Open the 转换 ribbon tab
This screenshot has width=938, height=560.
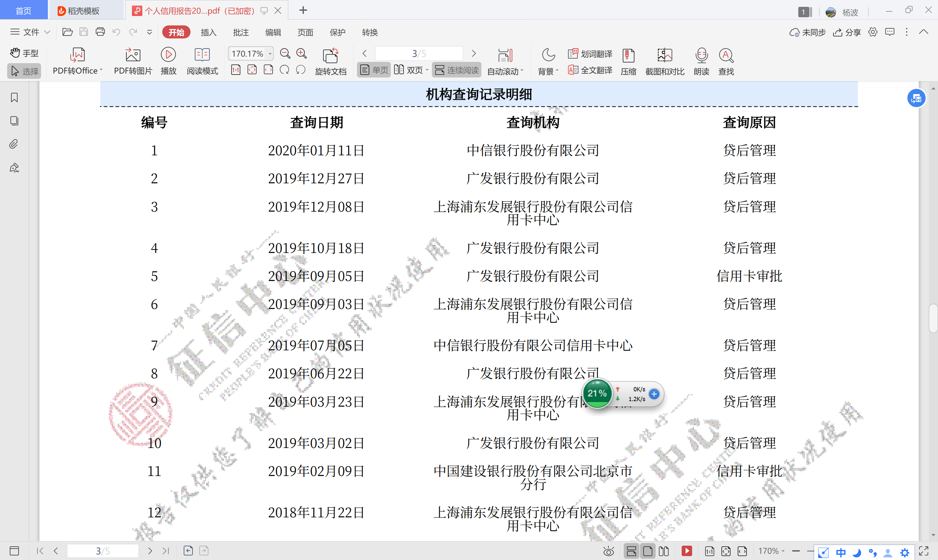pyautogui.click(x=370, y=33)
